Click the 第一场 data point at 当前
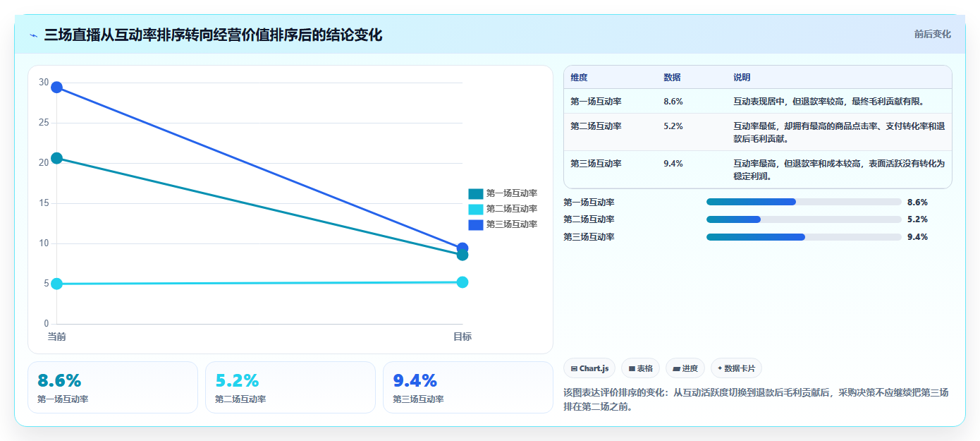 pos(56,158)
